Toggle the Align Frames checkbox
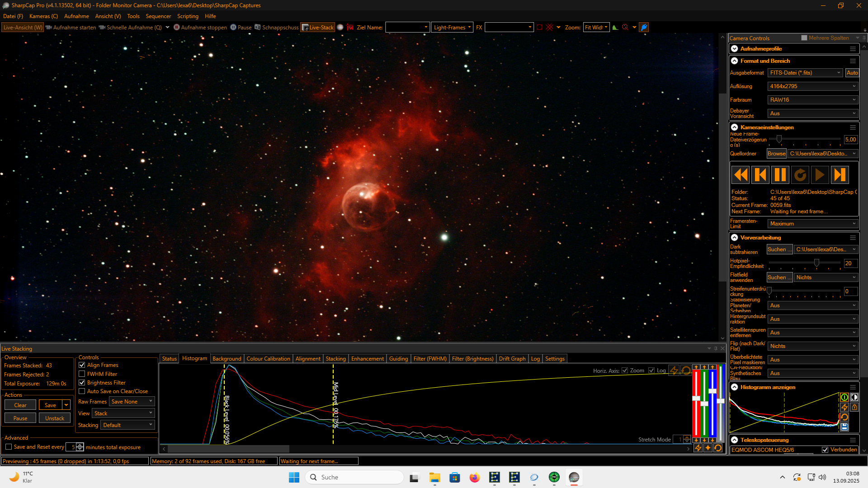 click(x=82, y=365)
